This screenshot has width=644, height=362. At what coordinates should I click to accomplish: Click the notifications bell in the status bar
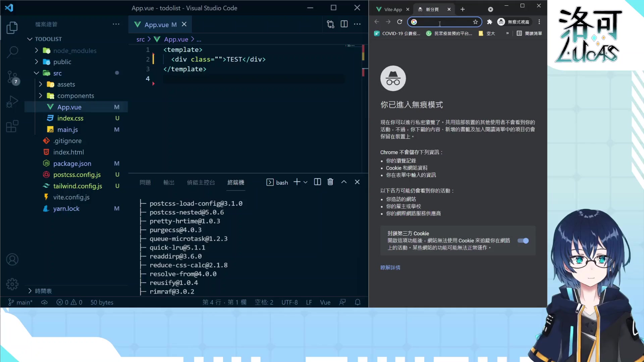point(358,302)
